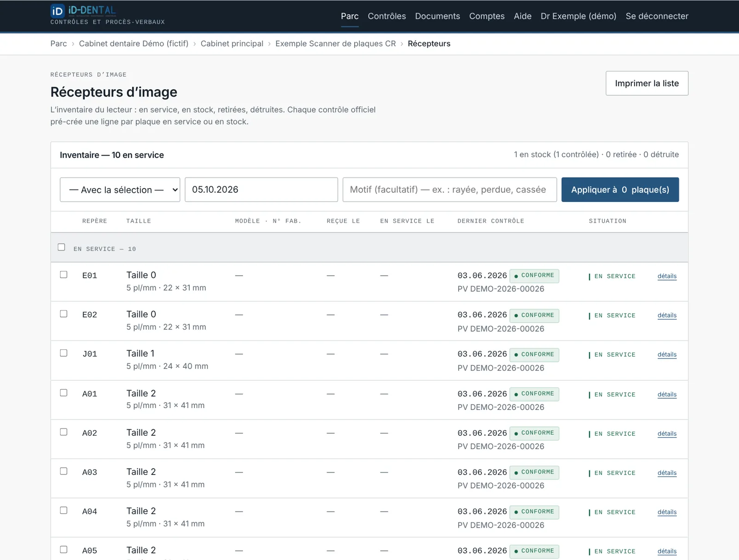Image resolution: width=739 pixels, height=560 pixels.
Task: Click the SITUATION column header
Action: pyautogui.click(x=607, y=221)
